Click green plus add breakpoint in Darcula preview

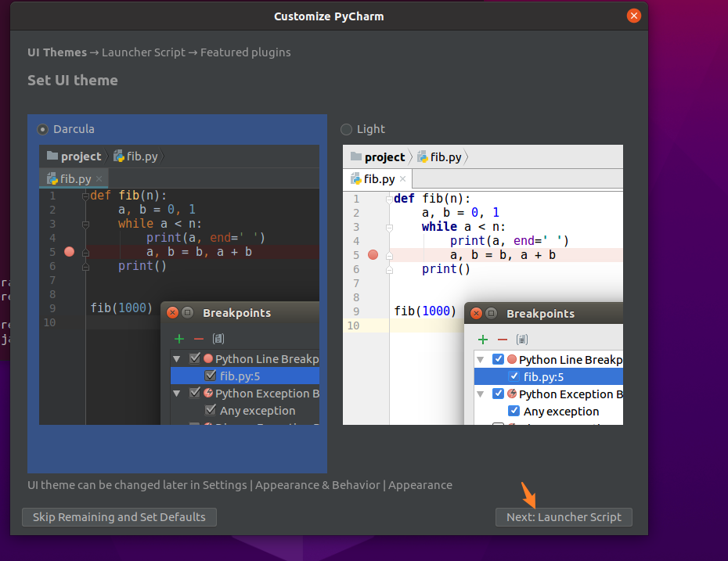179,340
